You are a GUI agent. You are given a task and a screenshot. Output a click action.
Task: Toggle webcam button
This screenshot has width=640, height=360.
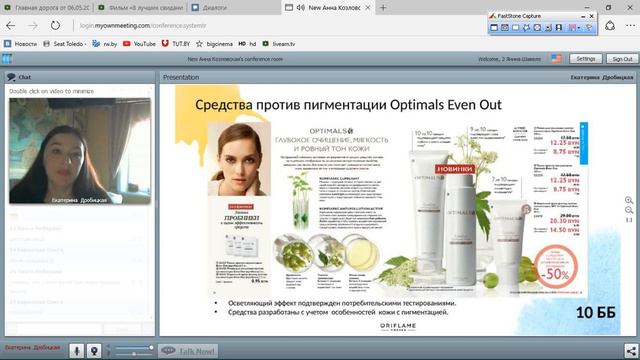[x=94, y=351]
